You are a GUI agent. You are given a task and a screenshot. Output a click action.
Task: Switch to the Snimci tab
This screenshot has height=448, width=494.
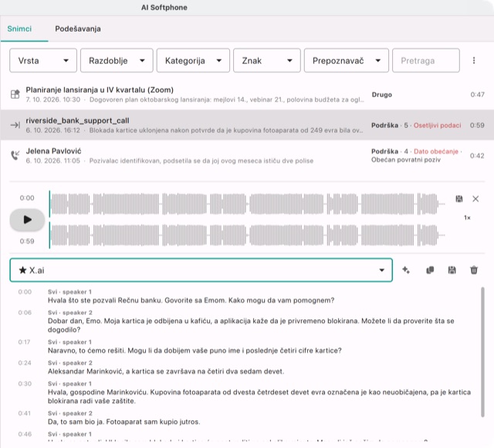[19, 29]
